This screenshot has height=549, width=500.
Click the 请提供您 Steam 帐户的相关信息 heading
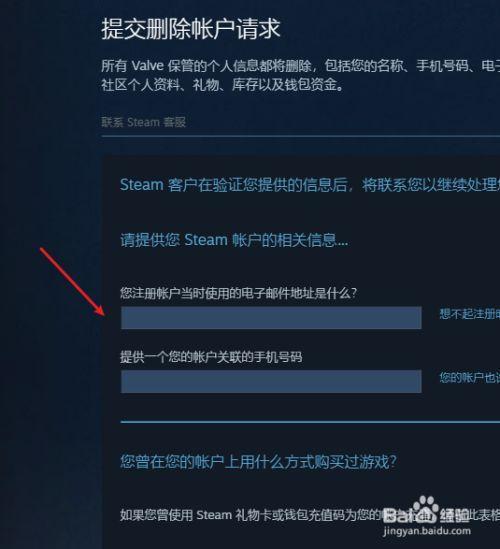click(234, 240)
